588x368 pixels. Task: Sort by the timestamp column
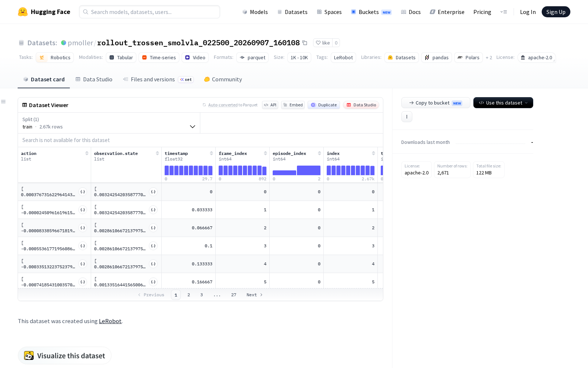(211, 153)
